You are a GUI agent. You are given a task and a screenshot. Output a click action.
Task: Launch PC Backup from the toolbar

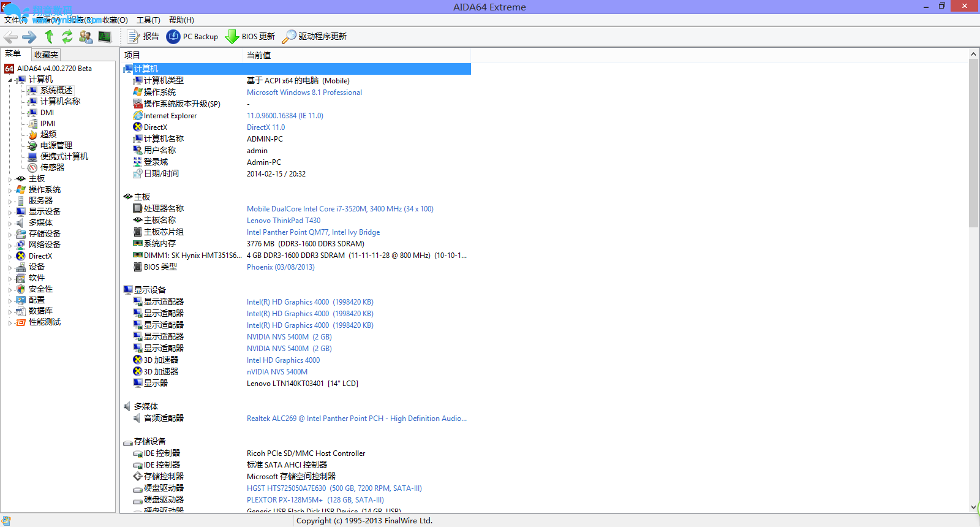(x=192, y=37)
